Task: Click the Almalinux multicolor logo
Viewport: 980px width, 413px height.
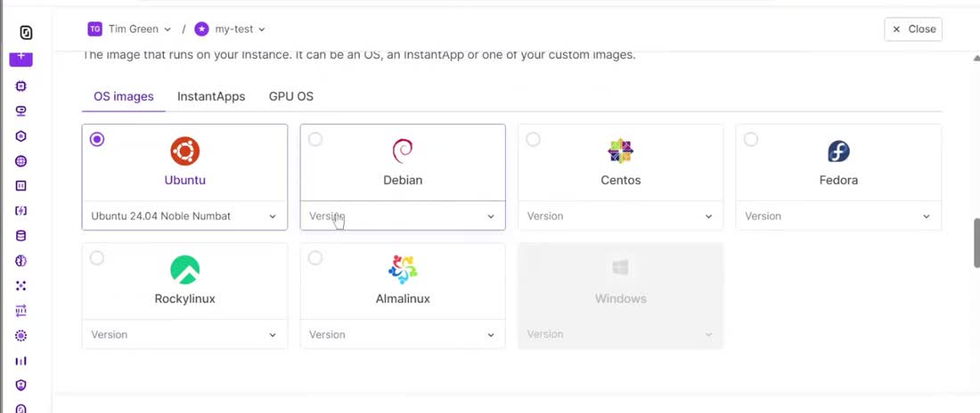Action: (x=403, y=270)
